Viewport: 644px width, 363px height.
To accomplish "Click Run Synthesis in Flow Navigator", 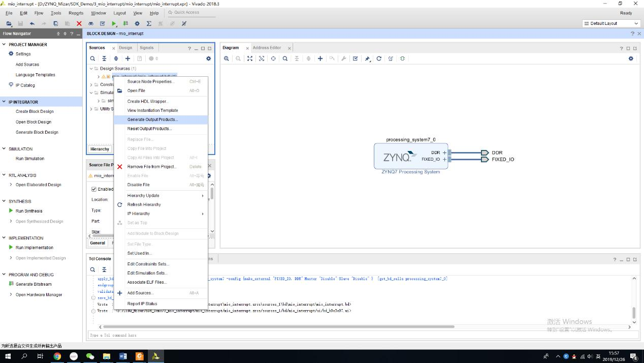I will click(x=29, y=211).
